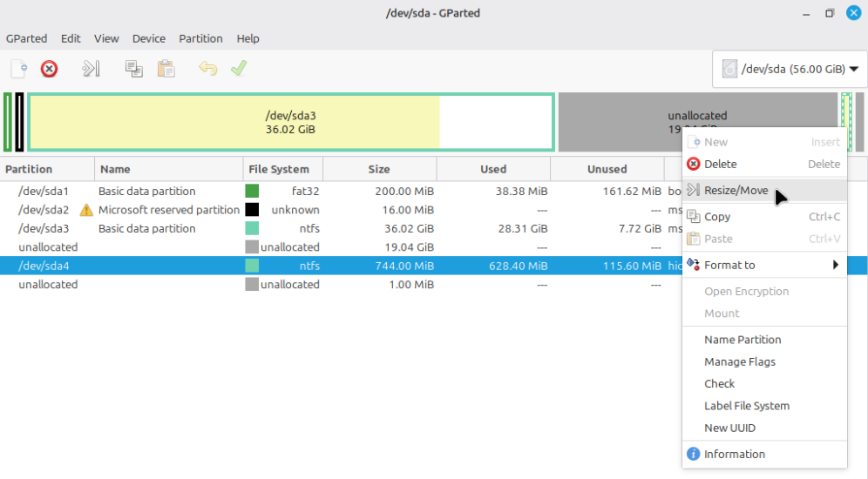Click the Copy partition toolbar icon
The height and width of the screenshot is (479, 868).
click(133, 69)
